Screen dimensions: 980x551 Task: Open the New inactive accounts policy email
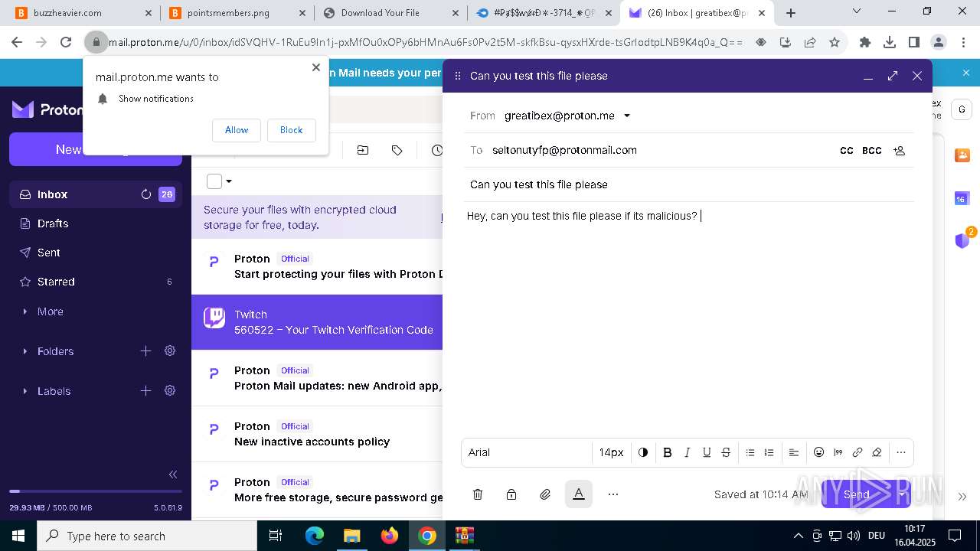pyautogui.click(x=317, y=434)
